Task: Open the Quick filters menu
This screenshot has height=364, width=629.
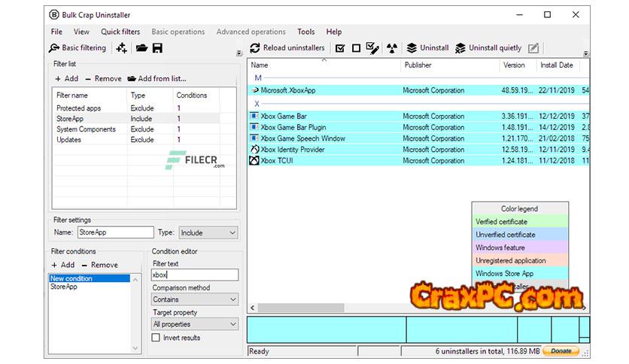Action: click(120, 32)
